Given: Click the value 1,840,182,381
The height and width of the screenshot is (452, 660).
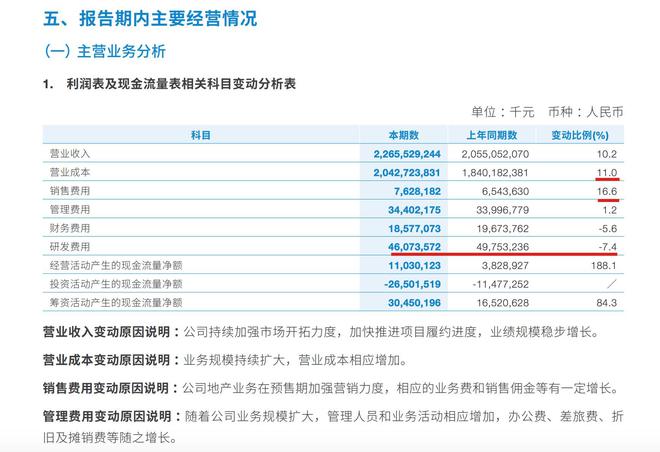Looking at the screenshot, I should pyautogui.click(x=495, y=173).
